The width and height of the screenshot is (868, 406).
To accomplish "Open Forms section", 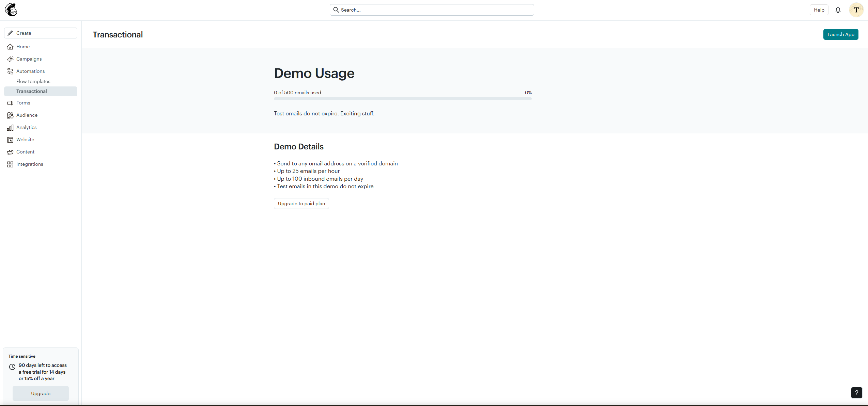I will tap(41, 103).
